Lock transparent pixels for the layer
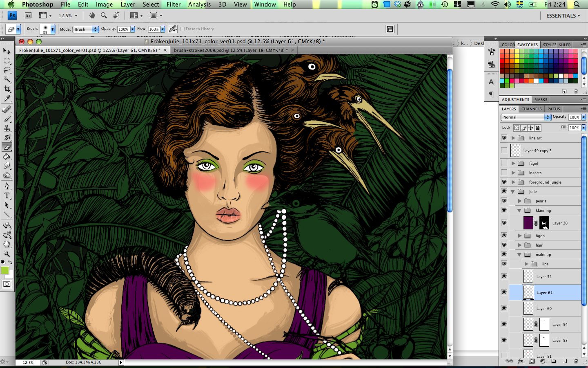The height and width of the screenshot is (368, 588). pyautogui.click(x=517, y=128)
